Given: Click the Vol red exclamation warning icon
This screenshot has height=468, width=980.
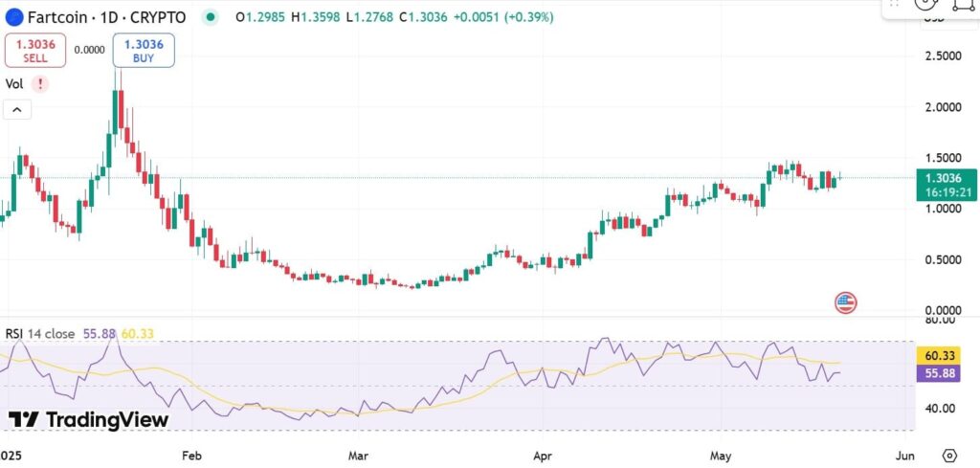Looking at the screenshot, I should pos(39,84).
